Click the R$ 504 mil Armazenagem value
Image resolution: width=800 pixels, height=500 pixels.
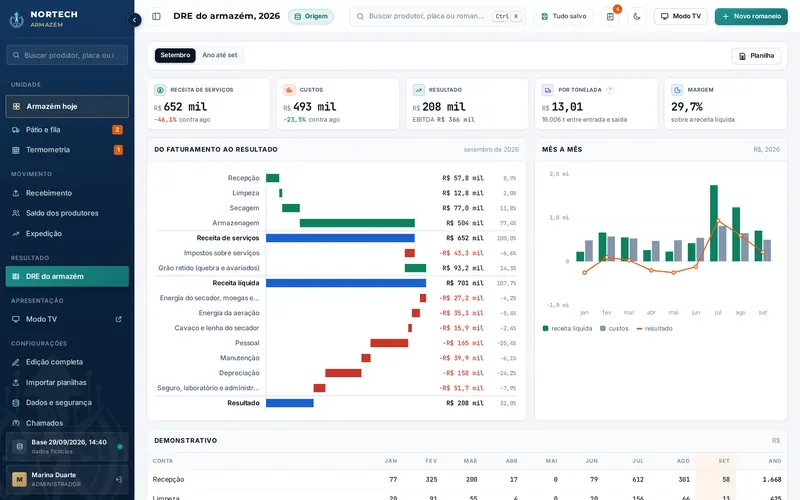[x=465, y=223]
